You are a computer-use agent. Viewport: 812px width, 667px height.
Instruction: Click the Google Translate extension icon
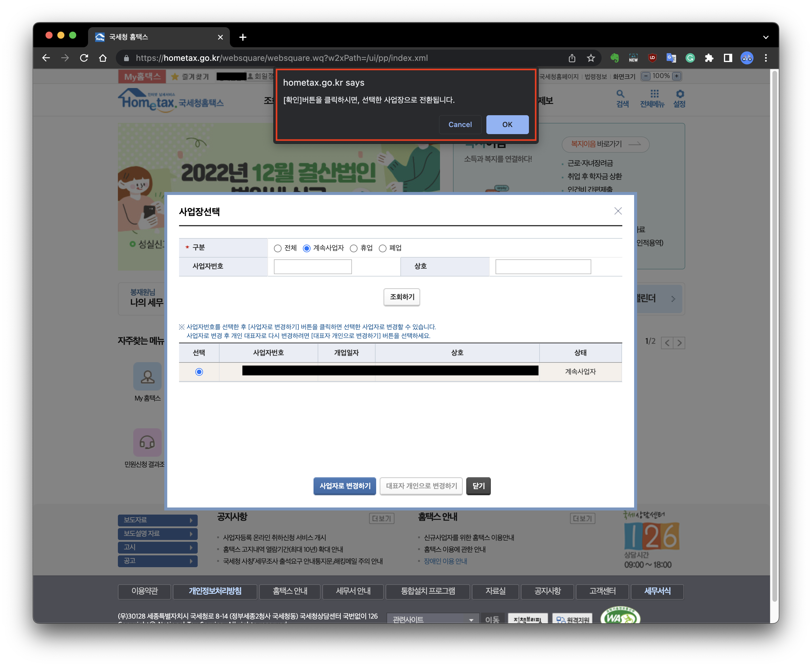click(671, 58)
